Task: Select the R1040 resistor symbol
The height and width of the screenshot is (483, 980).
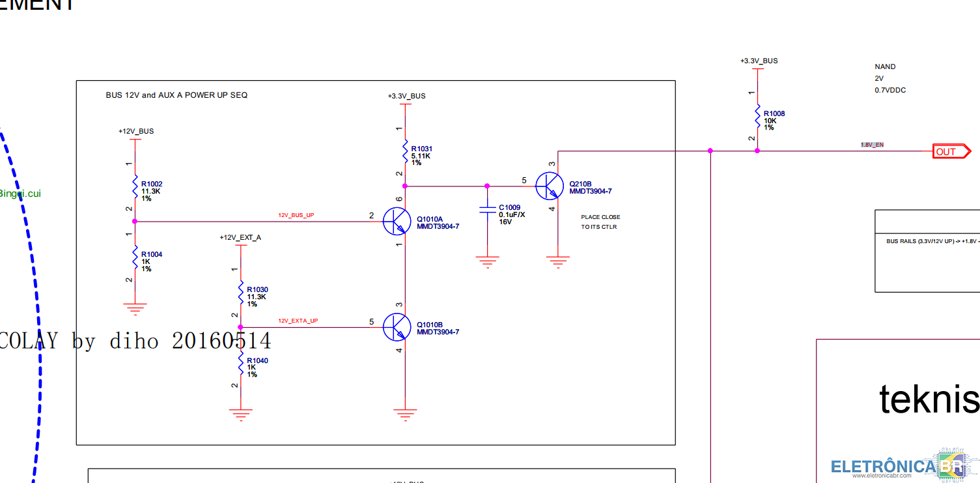Action: pyautogui.click(x=240, y=362)
